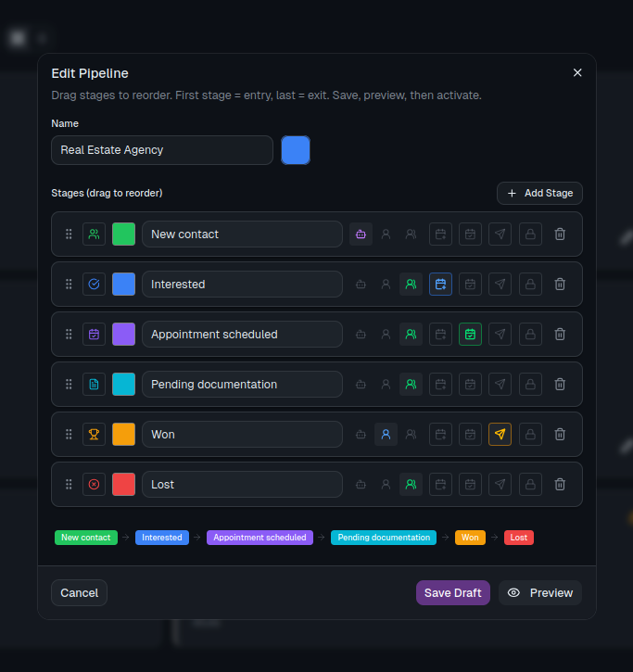Open the blue pipeline color swatch beside Name
The height and width of the screenshot is (672, 633).
(296, 150)
